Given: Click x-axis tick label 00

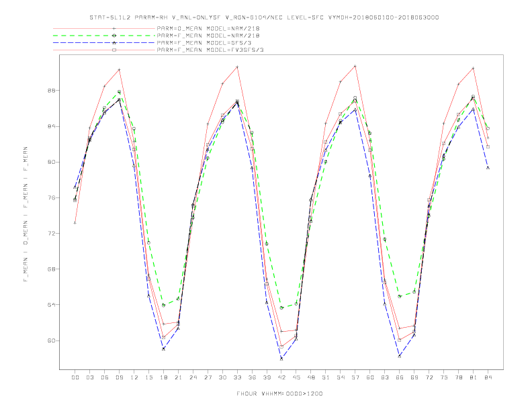Looking at the screenshot, I should (75, 377).
